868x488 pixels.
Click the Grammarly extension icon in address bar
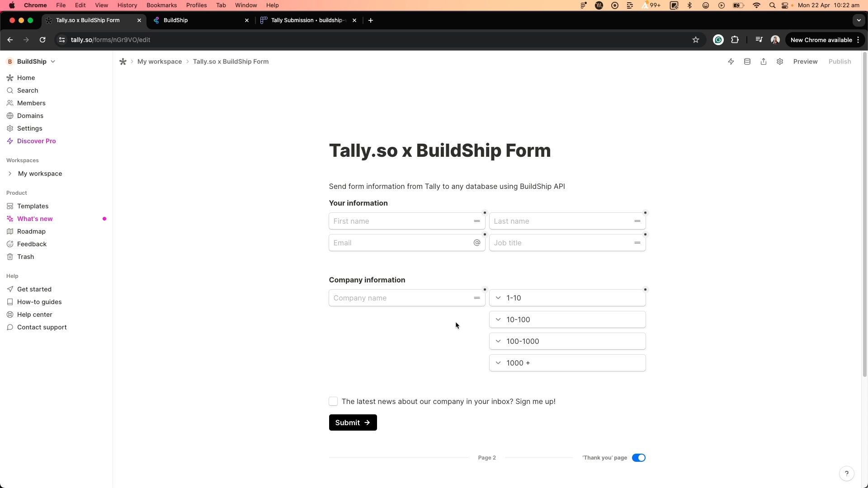(718, 40)
